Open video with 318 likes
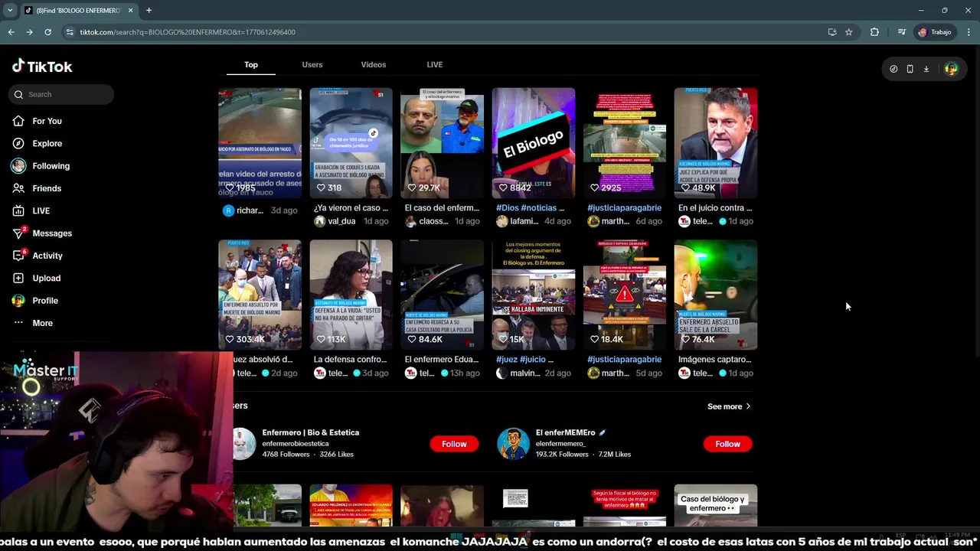 point(351,143)
